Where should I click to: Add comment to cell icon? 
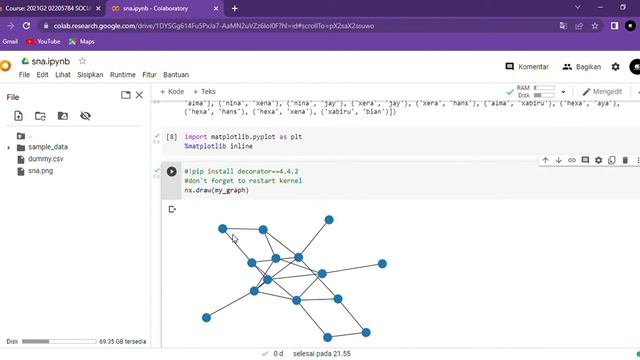(x=585, y=160)
